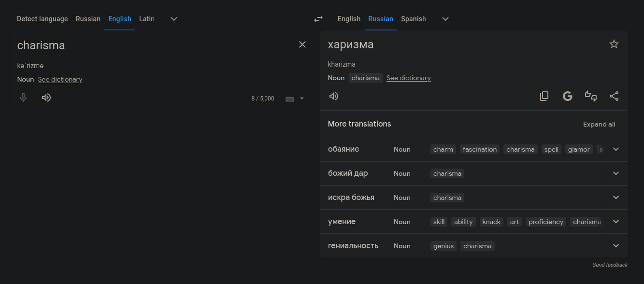Screen dimensions: 644x284
Task: Listen to source text pronunciation
Action: pos(46,98)
